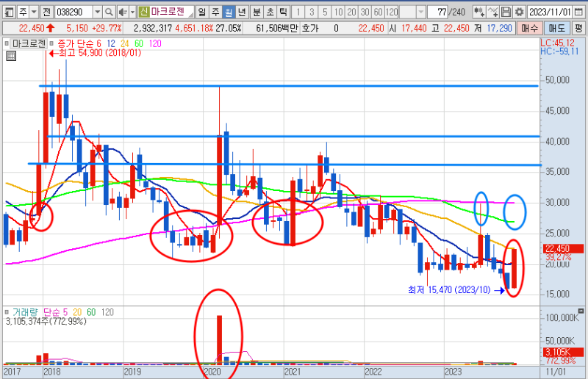588x379 pixels.
Task: Switch chart to second 초 period
Action: click(x=270, y=12)
